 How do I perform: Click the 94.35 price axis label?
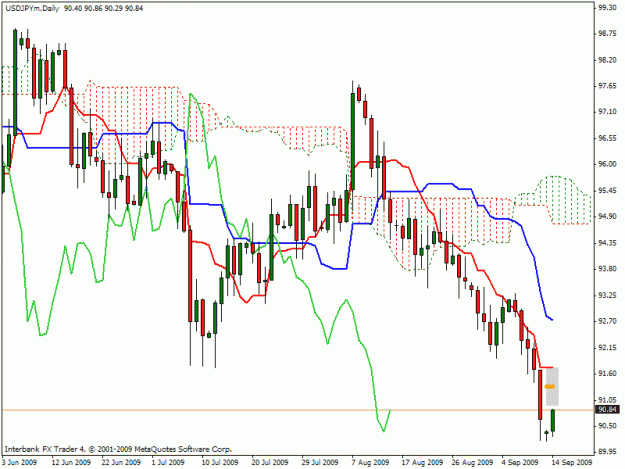(x=607, y=243)
